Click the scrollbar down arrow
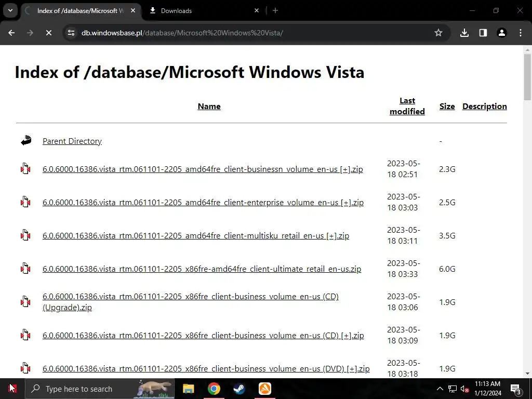 coord(527,374)
